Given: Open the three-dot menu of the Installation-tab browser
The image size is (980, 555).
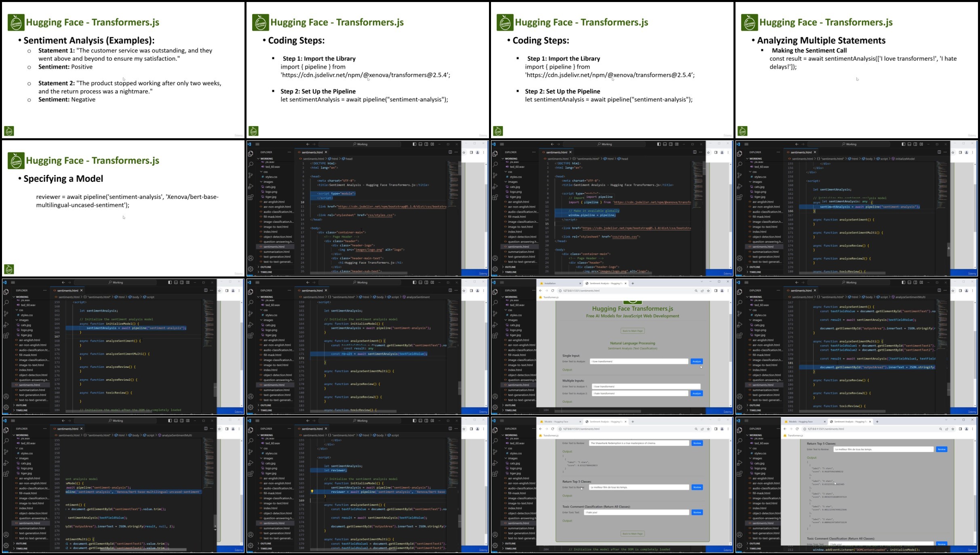Looking at the screenshot, I should [x=728, y=291].
